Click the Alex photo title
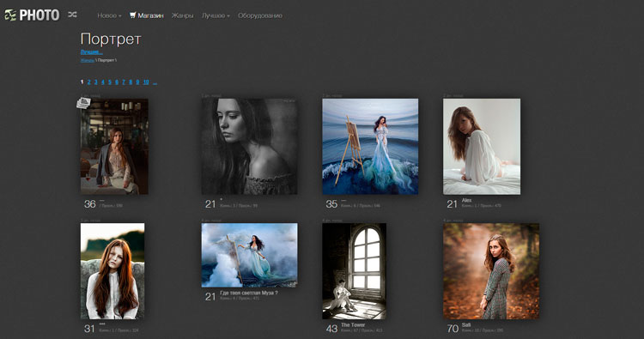This screenshot has height=339, width=644. tap(466, 200)
